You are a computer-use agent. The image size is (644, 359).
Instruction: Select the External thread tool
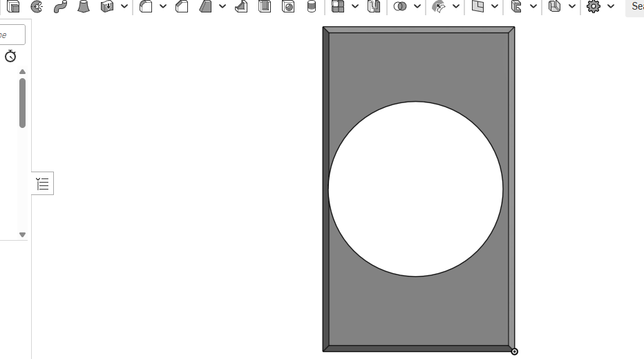[x=312, y=6]
